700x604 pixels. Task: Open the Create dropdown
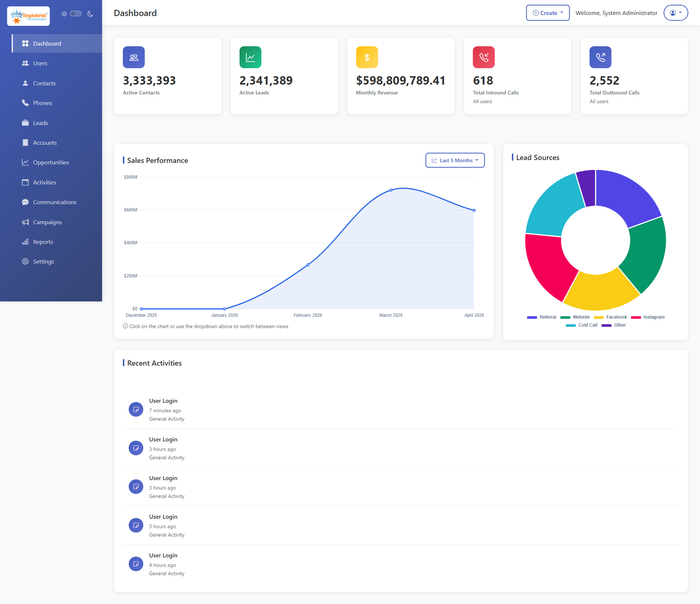[x=547, y=12]
